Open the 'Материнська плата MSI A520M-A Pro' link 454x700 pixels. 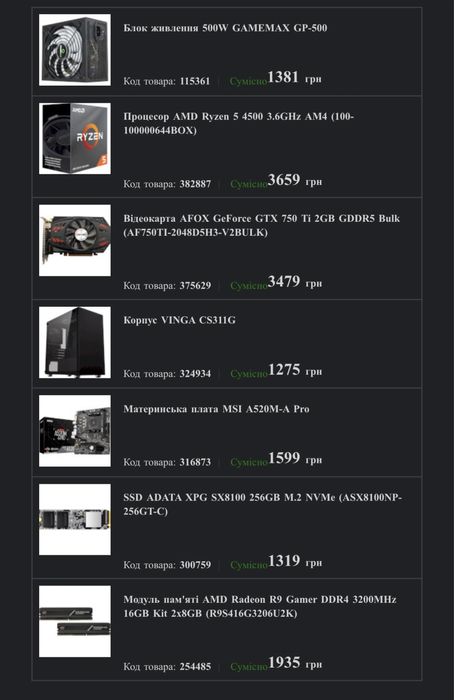tap(217, 408)
